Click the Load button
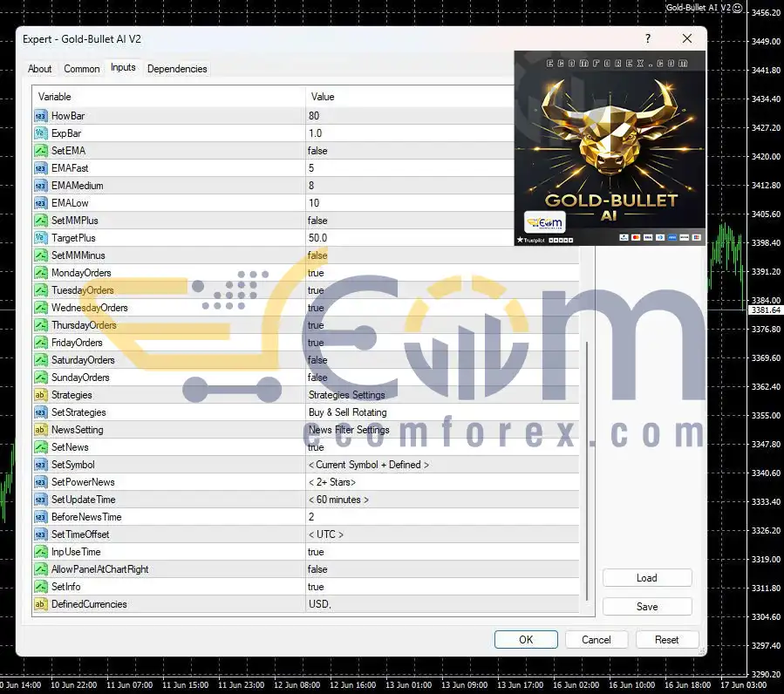This screenshot has width=784, height=694. (x=647, y=578)
